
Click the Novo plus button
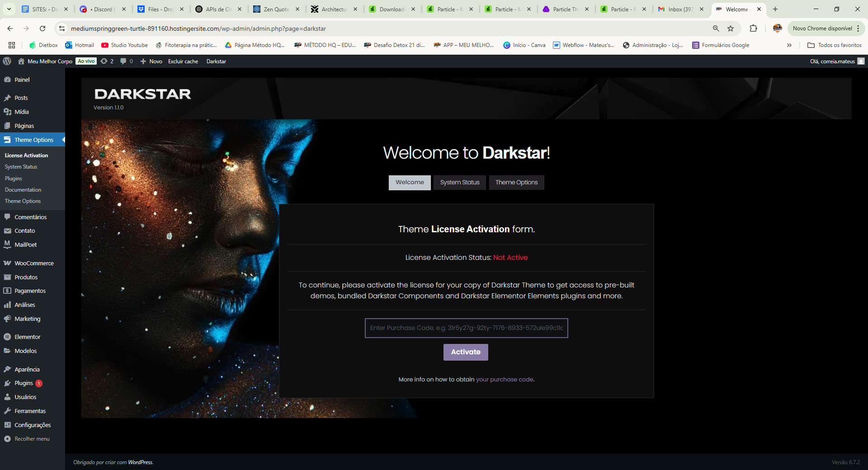pos(151,61)
